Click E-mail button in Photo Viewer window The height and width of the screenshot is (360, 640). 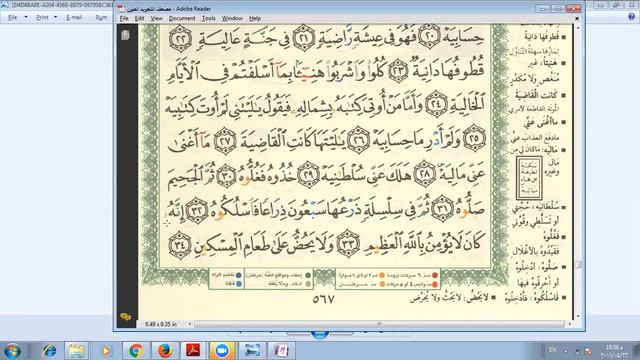pyautogui.click(x=74, y=18)
